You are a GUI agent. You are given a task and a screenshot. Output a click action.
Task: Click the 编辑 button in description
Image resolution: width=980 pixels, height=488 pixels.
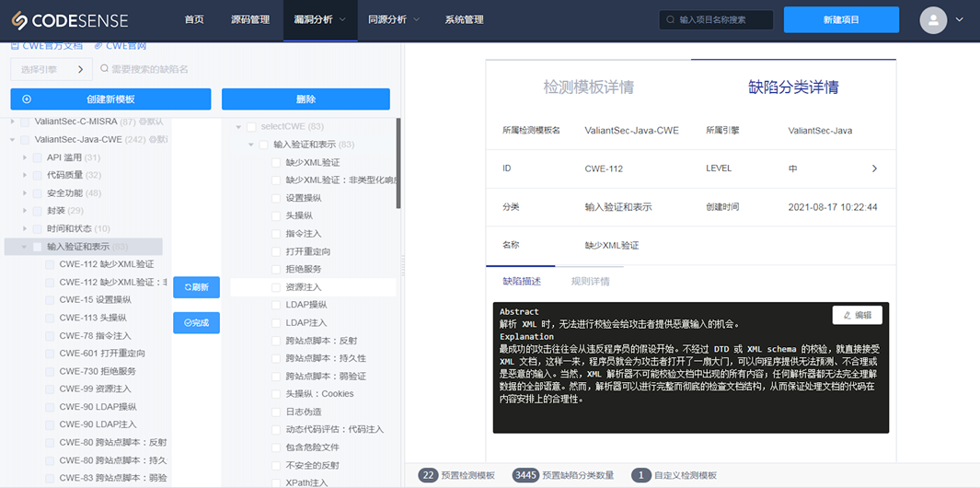point(857,315)
